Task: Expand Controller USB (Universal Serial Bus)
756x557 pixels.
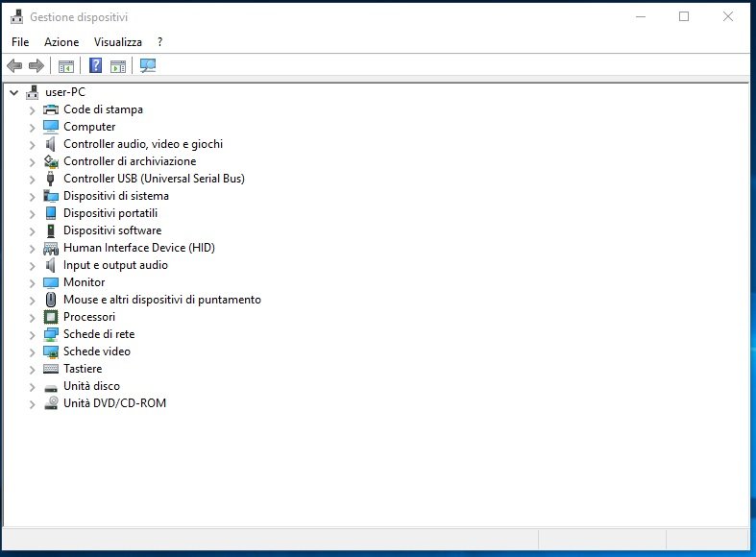Action: (x=33, y=180)
